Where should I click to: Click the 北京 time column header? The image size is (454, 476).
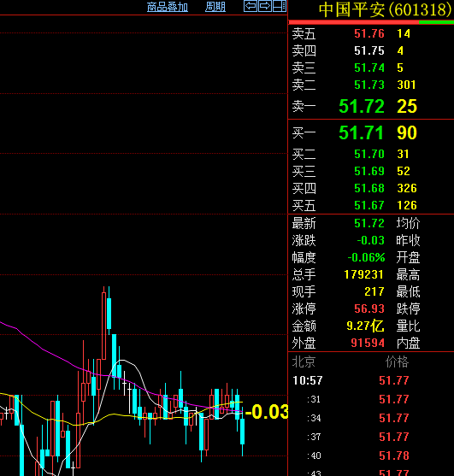click(304, 361)
